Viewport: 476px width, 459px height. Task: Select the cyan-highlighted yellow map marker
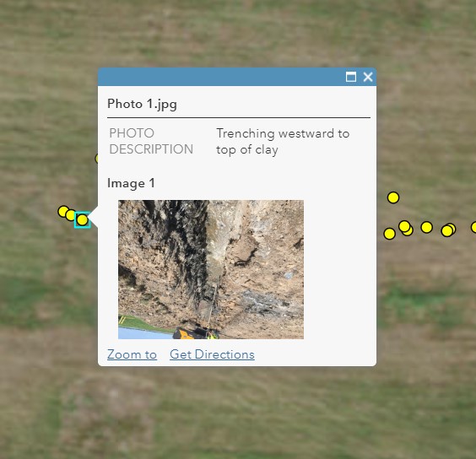[x=82, y=219]
